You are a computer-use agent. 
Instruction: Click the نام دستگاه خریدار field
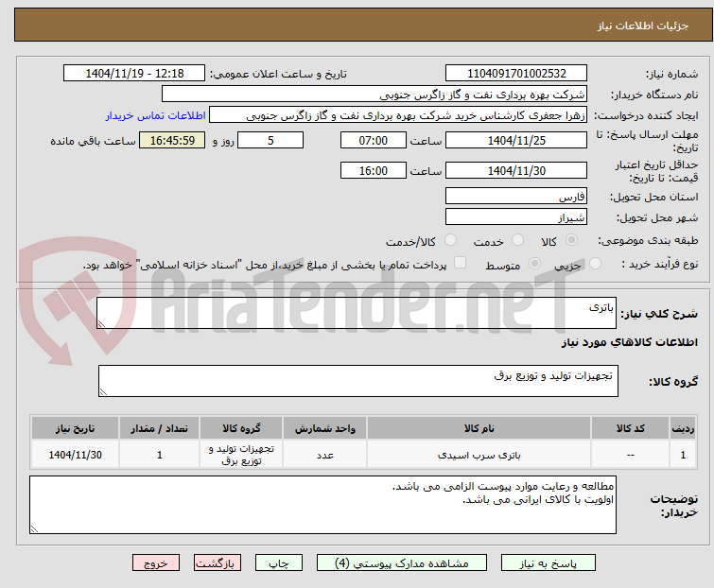click(x=374, y=95)
